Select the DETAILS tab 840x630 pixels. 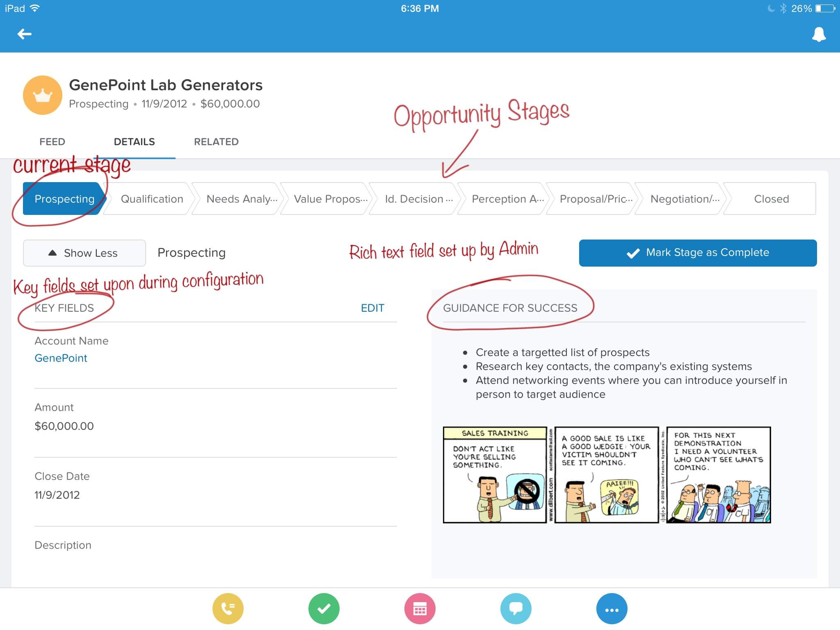[134, 142]
